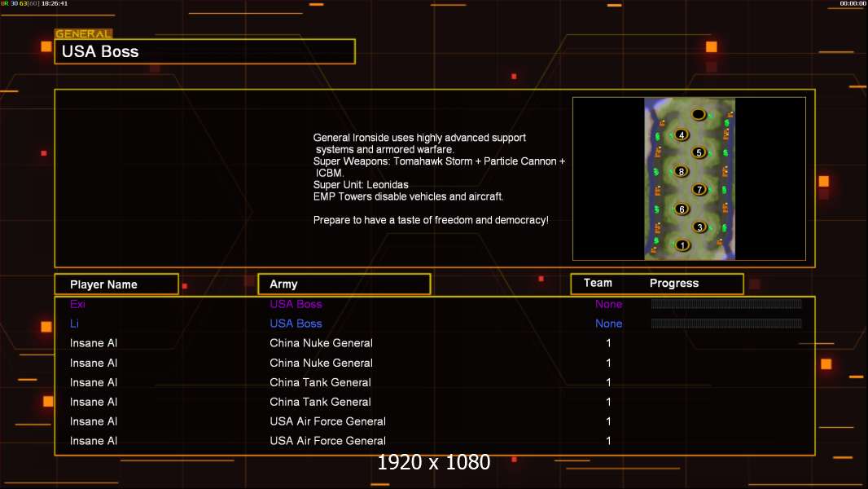The image size is (868, 489).
Task: Click the Team column header label
Action: tap(598, 283)
